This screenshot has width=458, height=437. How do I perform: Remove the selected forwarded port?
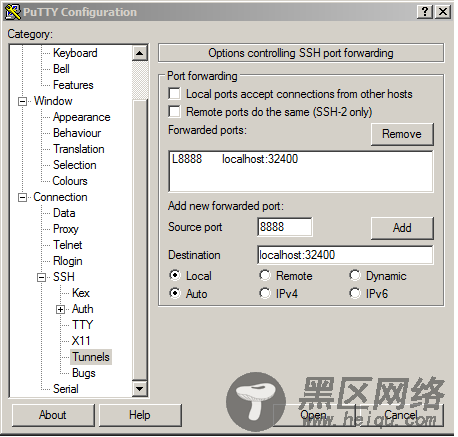coord(402,134)
